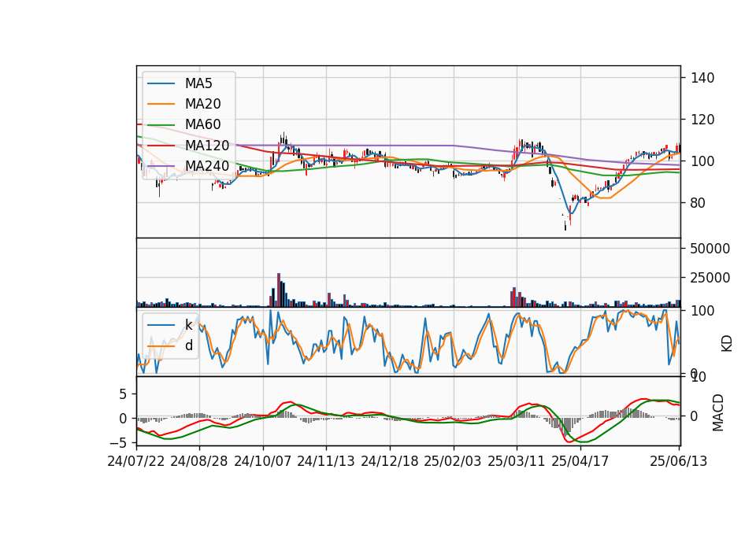Viewport: 756px width, 543px height.
Task: Click the k legend label in KD panel
Action: (x=188, y=325)
